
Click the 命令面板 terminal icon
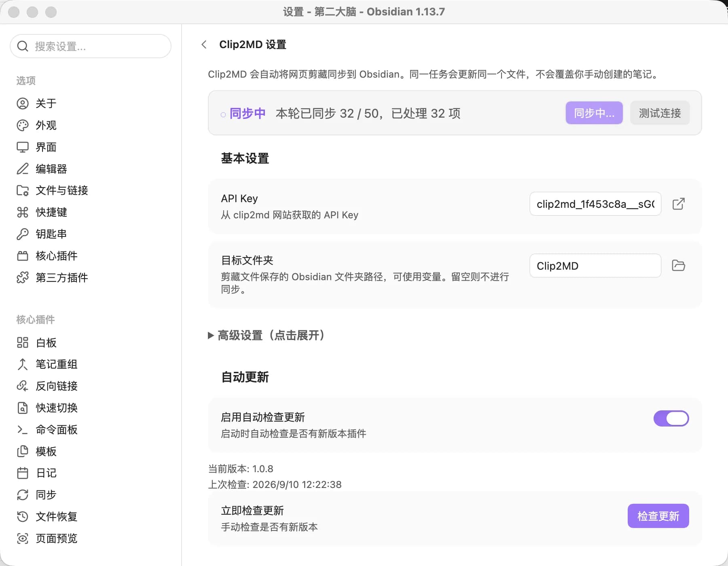tap(23, 430)
